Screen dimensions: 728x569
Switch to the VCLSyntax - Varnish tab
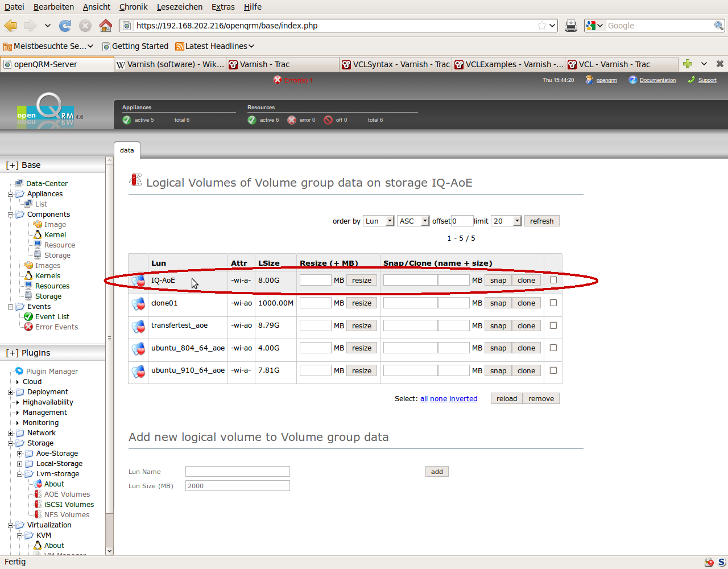[395, 64]
